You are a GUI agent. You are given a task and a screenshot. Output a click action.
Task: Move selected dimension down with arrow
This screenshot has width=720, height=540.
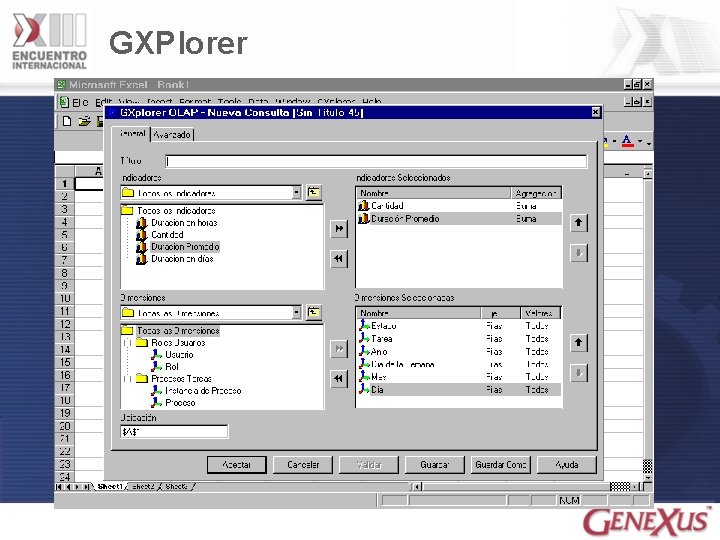579,373
